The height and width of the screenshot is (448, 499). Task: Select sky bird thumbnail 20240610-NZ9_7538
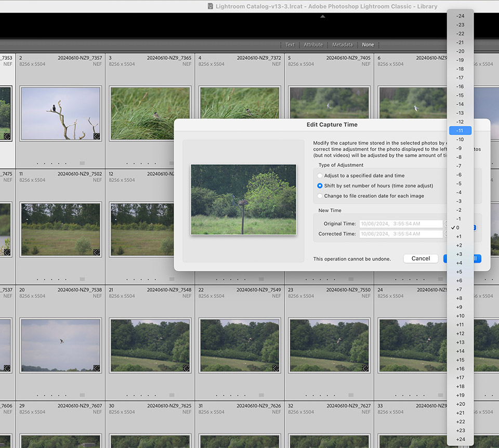pos(60,345)
